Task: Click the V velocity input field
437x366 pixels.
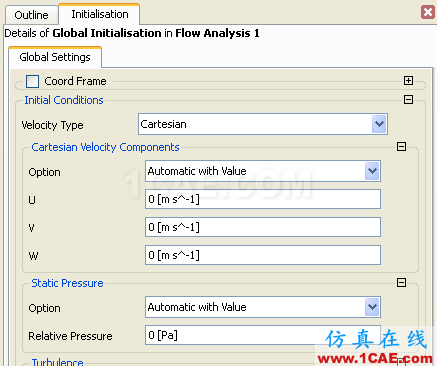Action: (x=263, y=227)
